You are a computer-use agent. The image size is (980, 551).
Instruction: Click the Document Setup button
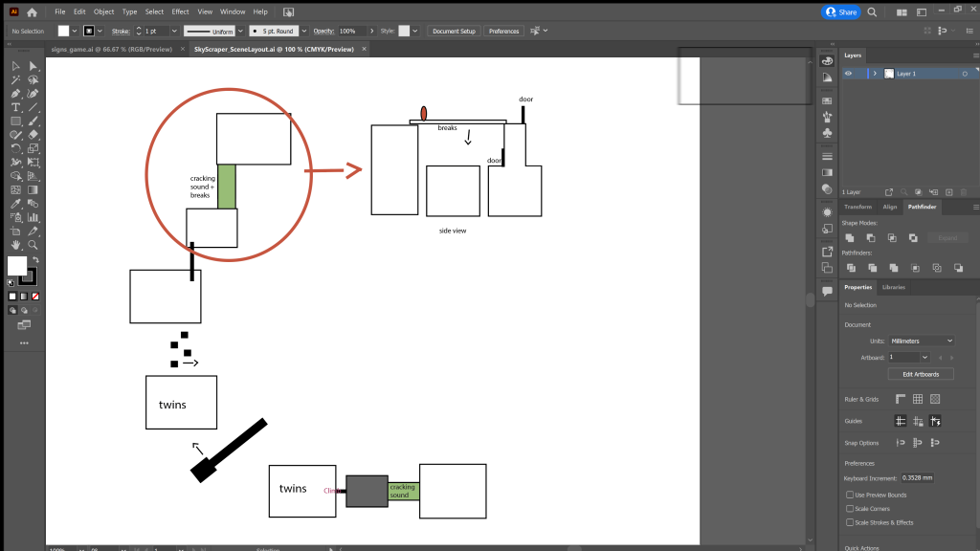click(454, 32)
